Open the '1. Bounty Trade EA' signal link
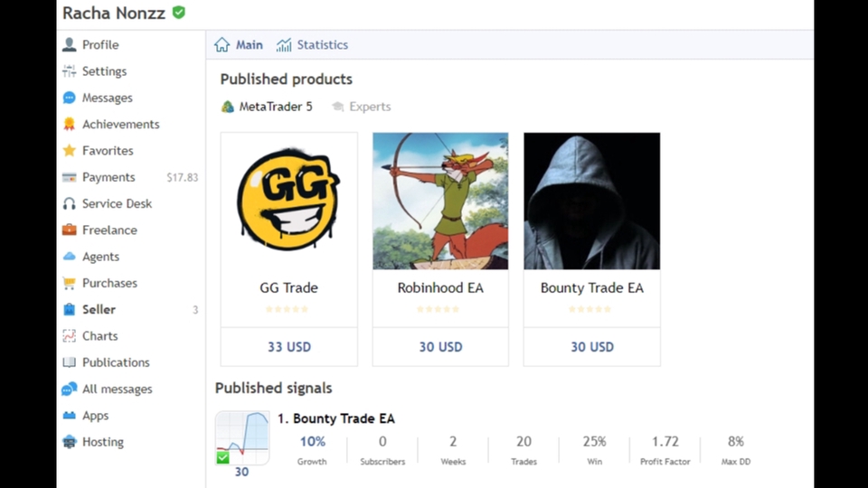 click(336, 418)
